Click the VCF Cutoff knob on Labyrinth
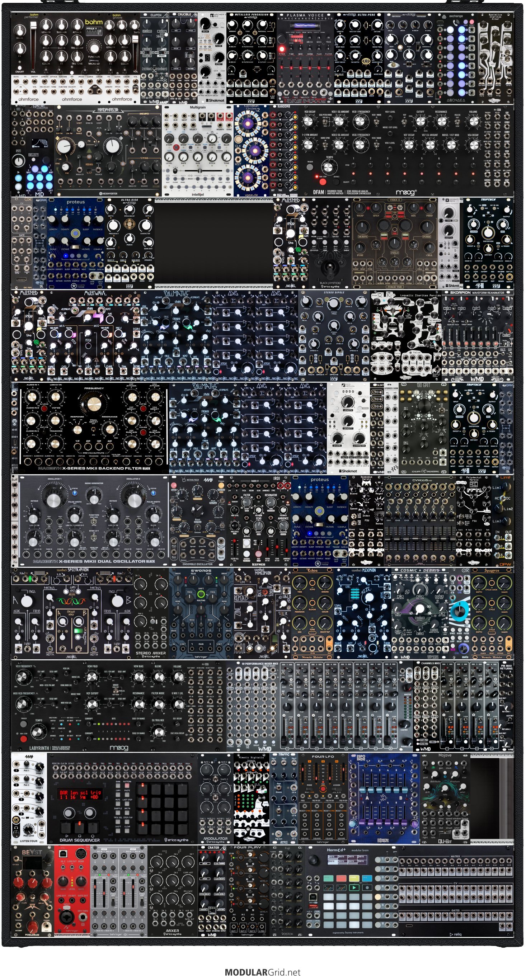The width and height of the screenshot is (526, 980). [92, 704]
